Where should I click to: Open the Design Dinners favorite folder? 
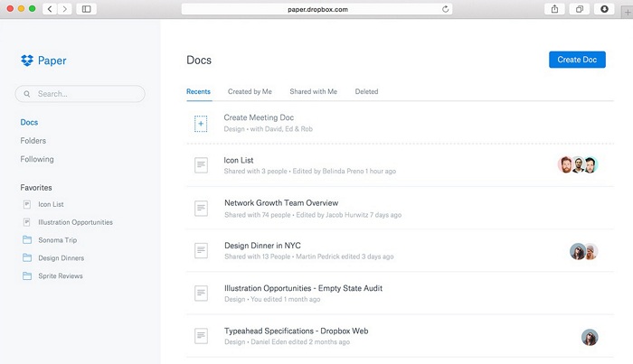61,258
